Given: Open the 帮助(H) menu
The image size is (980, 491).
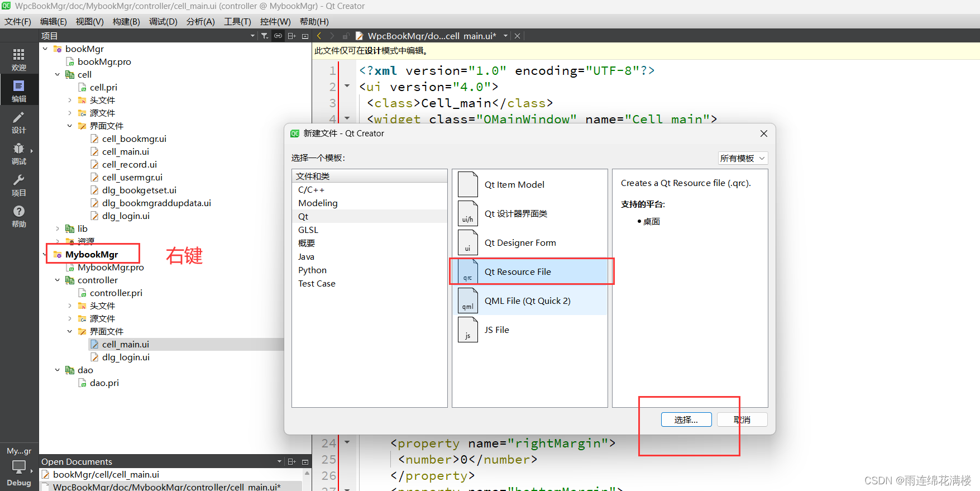Looking at the screenshot, I should [x=314, y=21].
